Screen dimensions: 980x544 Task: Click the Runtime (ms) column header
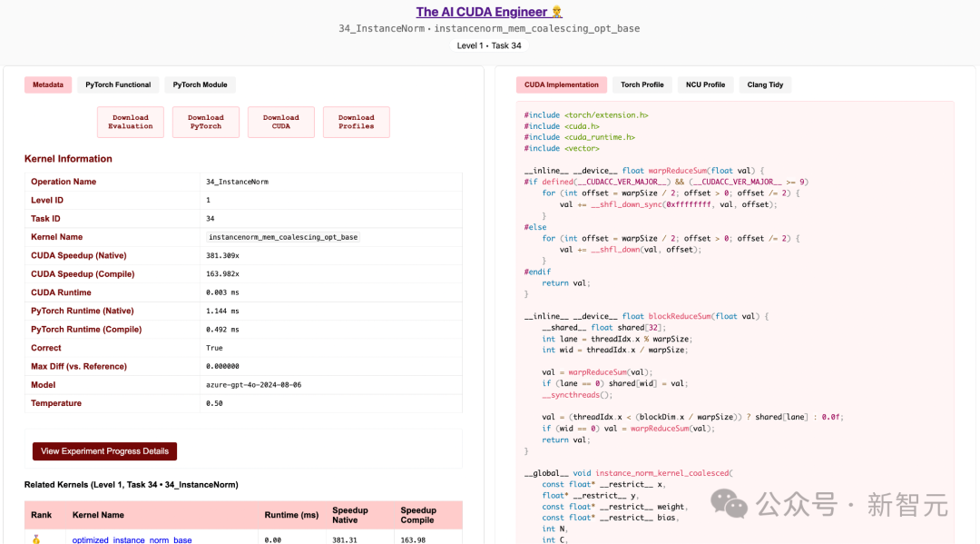pyautogui.click(x=291, y=515)
